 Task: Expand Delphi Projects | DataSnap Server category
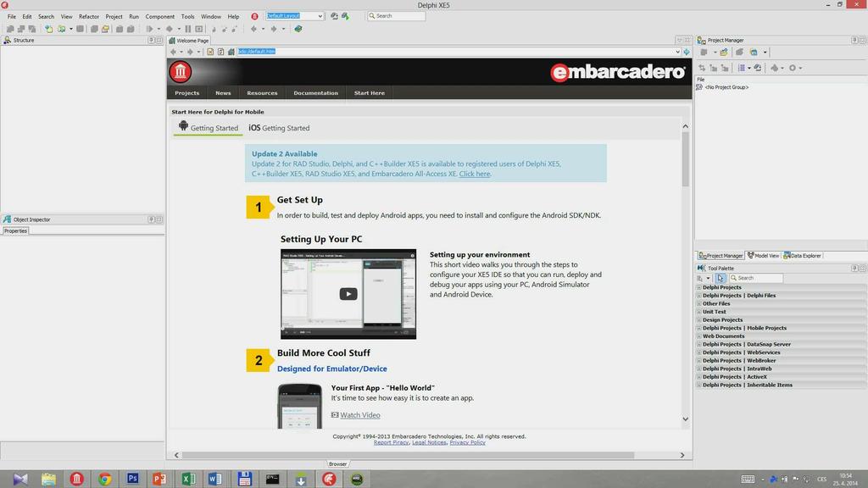[698, 344]
